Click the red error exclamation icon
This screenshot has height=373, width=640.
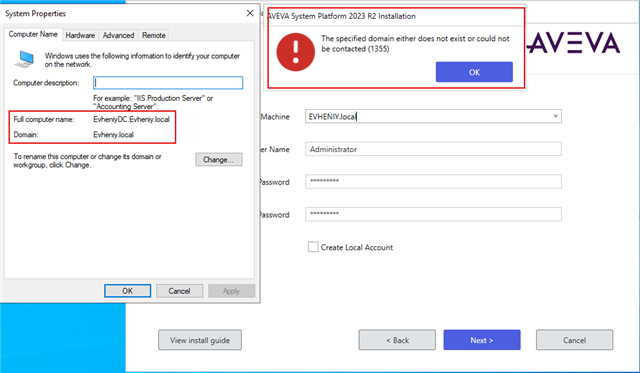point(296,52)
